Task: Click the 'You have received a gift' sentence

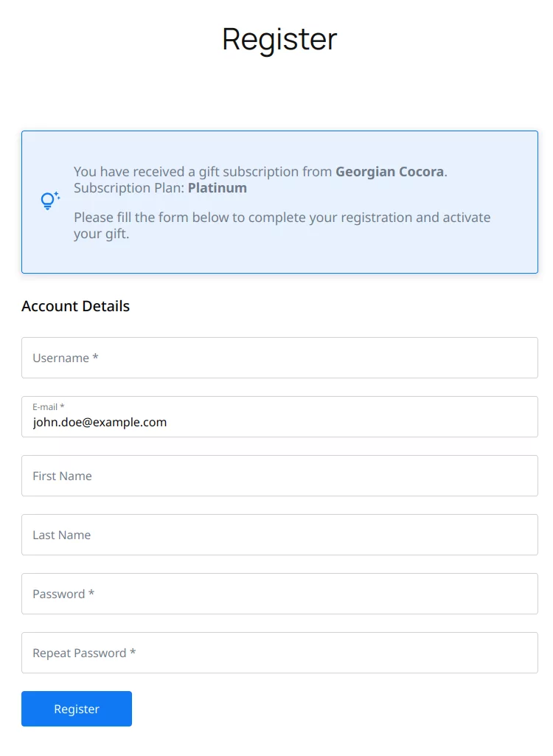Action: coord(204,172)
